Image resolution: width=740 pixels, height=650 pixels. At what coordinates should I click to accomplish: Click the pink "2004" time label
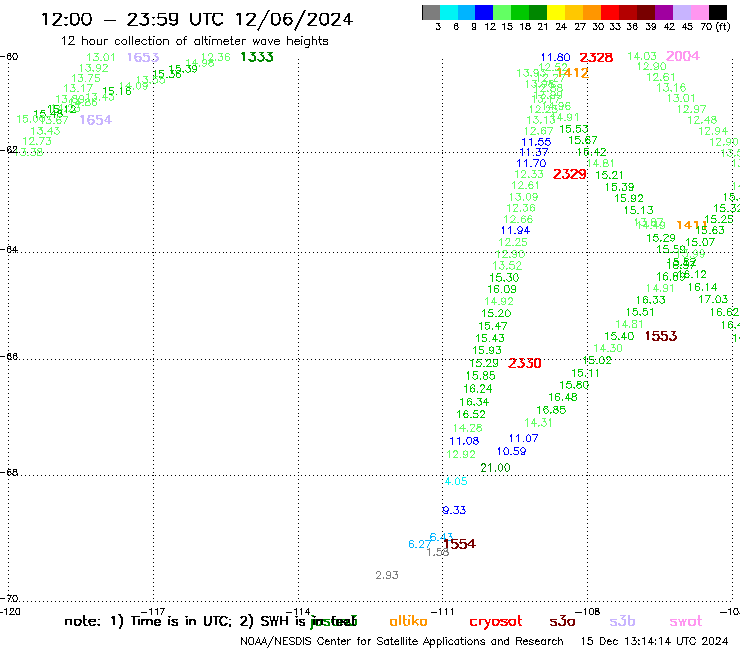[x=682, y=56]
